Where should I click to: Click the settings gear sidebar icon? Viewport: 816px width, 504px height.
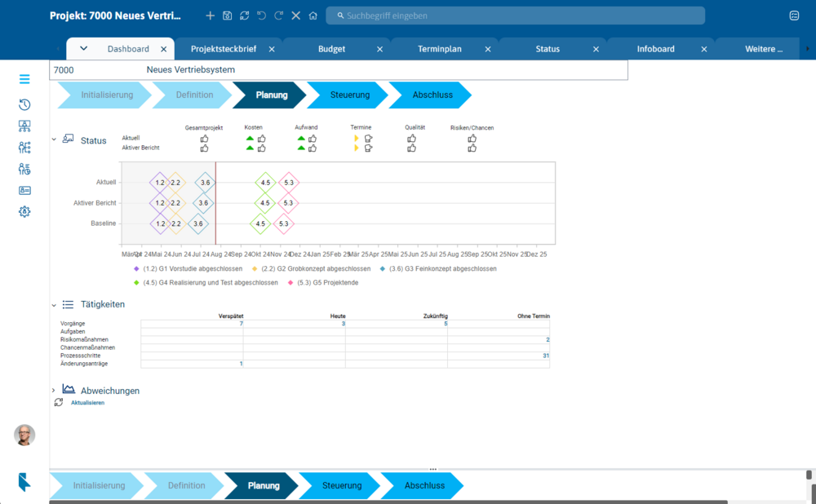(24, 212)
